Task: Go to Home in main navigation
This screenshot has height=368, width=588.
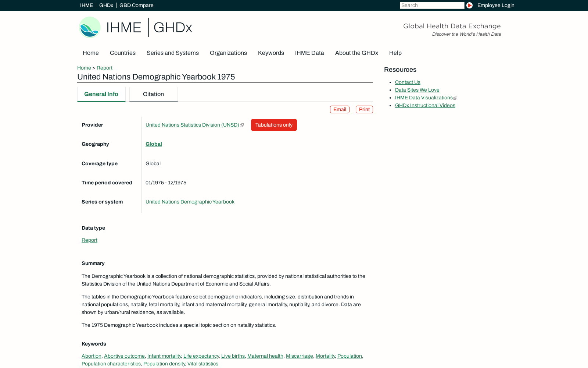Action: click(x=91, y=53)
